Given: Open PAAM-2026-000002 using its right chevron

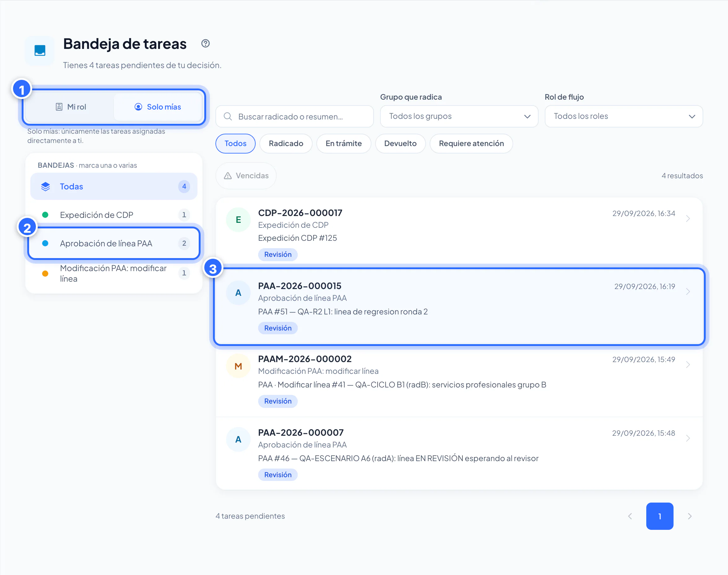Looking at the screenshot, I should [688, 365].
